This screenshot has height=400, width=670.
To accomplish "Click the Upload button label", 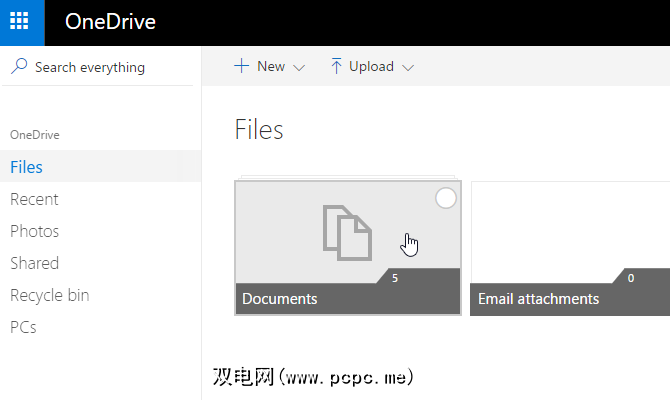I will point(371,66).
